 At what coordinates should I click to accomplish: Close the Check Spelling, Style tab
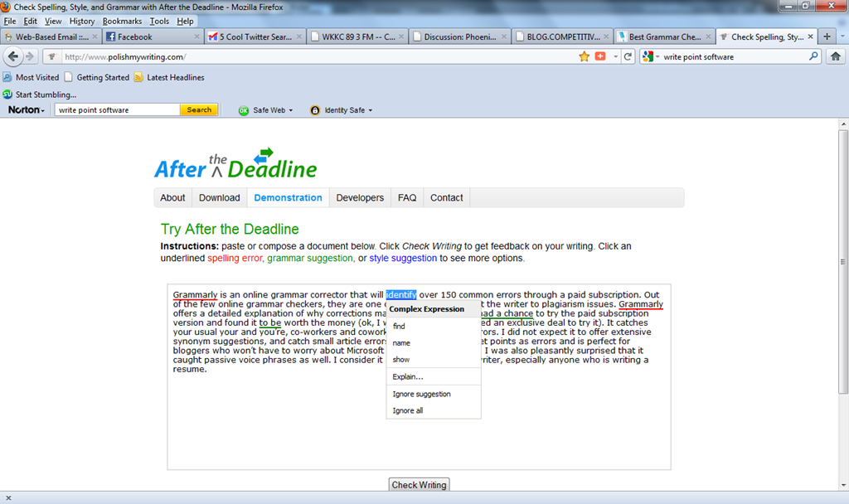click(x=810, y=36)
